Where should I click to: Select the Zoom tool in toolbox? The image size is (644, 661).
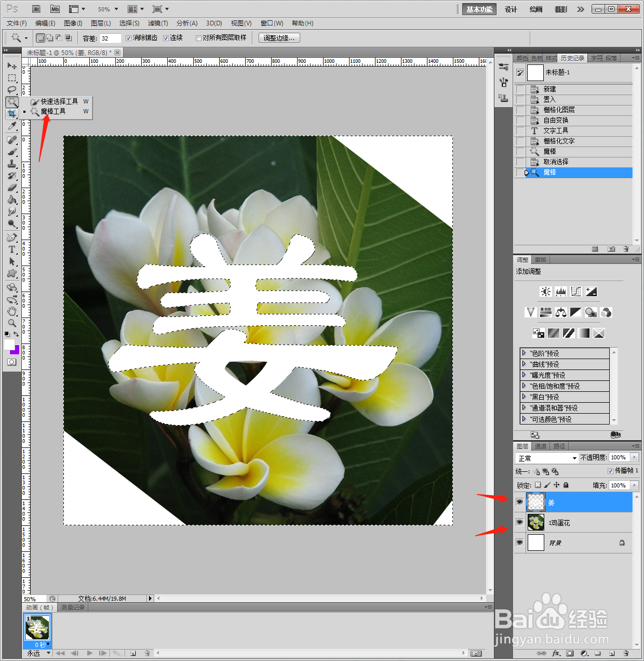coord(12,323)
